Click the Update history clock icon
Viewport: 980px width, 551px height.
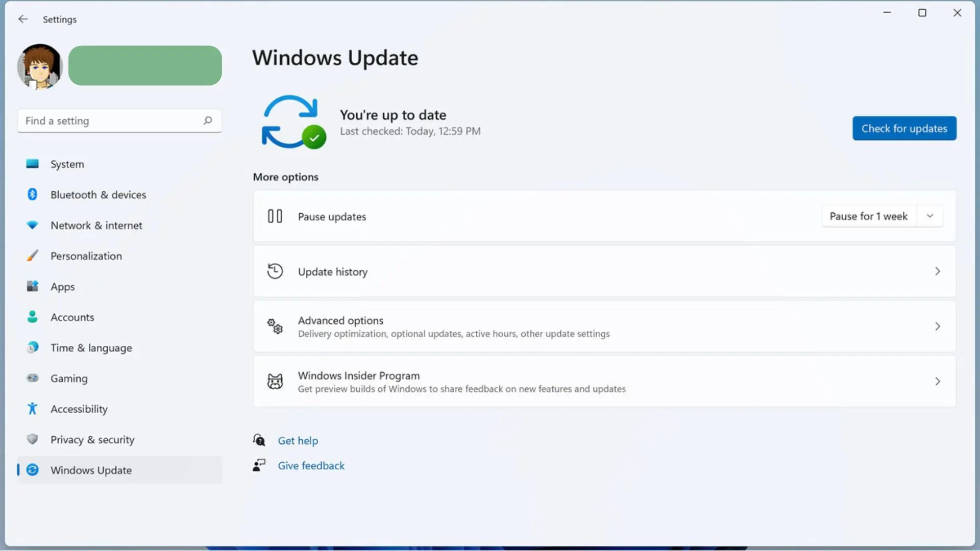coord(275,271)
